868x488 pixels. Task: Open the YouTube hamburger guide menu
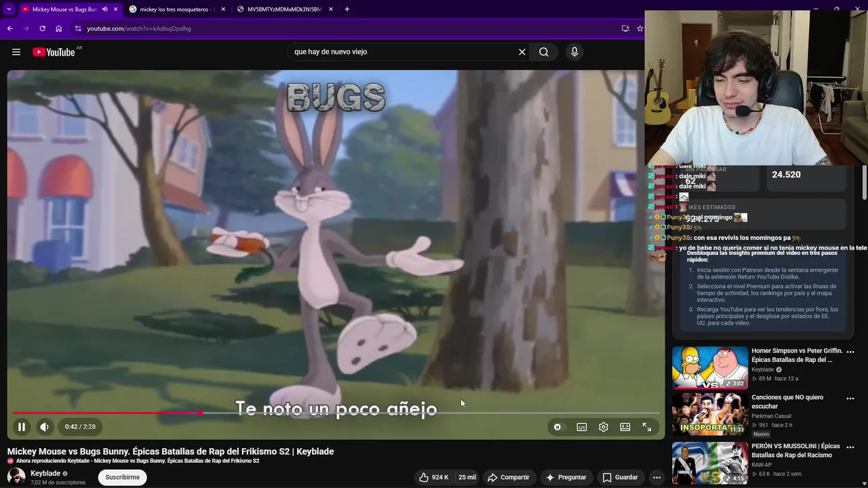tap(16, 52)
